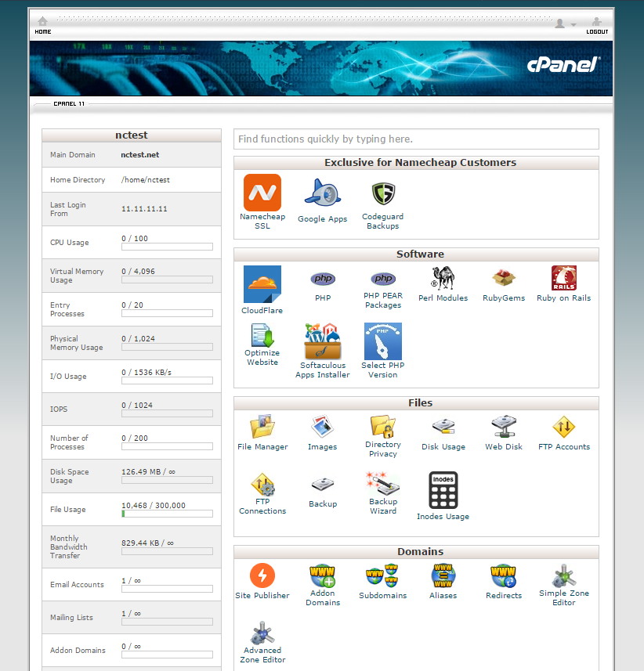The image size is (644, 671).
Task: Open the Redirects icon
Action: (x=504, y=575)
